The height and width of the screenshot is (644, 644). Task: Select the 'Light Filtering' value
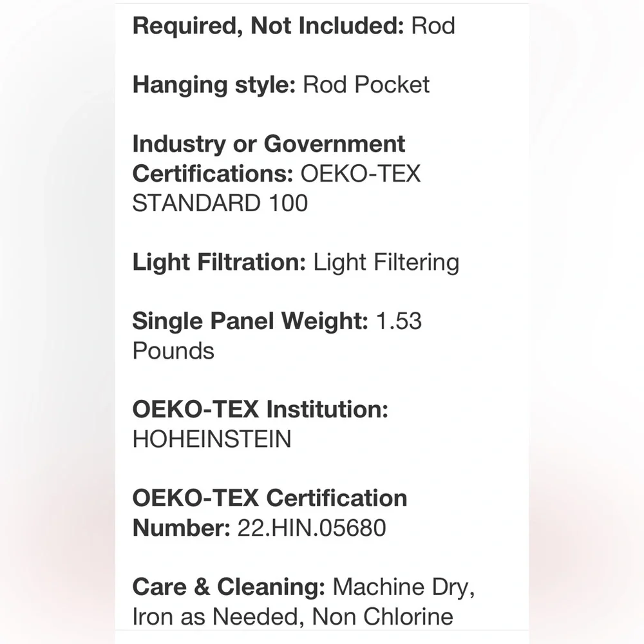click(386, 263)
